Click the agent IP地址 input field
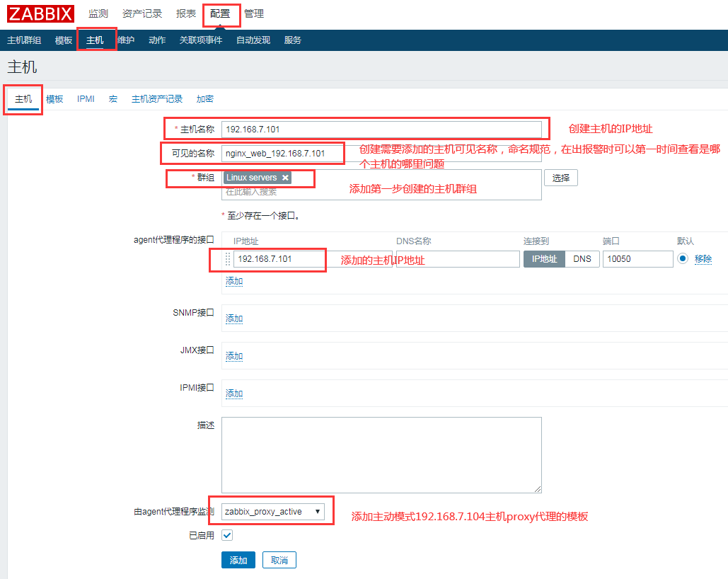Screen dimensions: 728x579 tap(313, 259)
